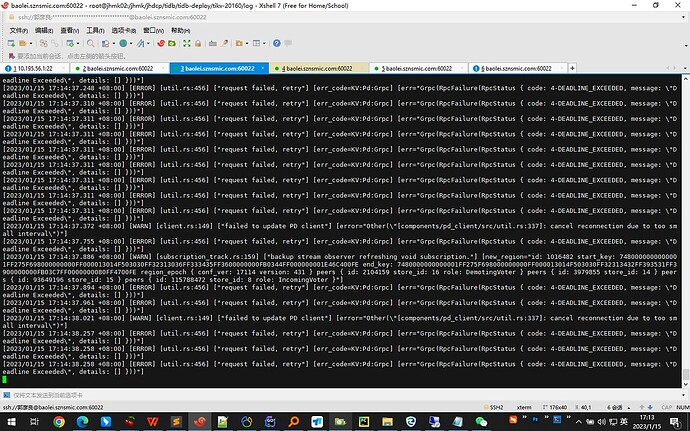Click the key mapping keyboard icon
The height and width of the screenshot is (431, 690).
(213, 43)
